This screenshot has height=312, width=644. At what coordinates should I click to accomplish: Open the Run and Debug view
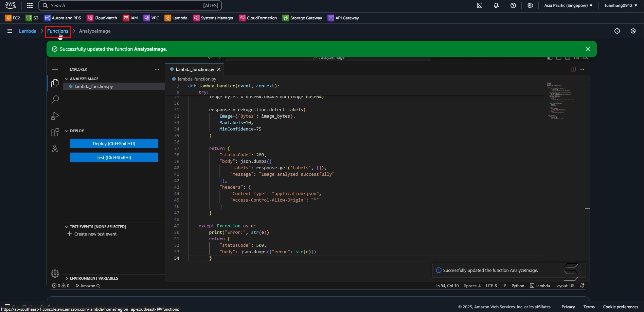(x=55, y=116)
